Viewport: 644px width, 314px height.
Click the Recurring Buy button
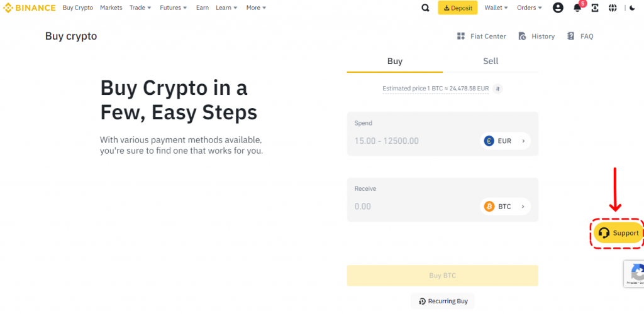[x=443, y=301]
